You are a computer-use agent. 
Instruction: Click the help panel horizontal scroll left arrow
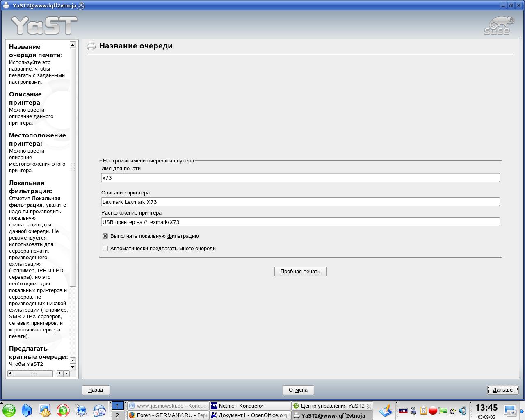(11, 373)
